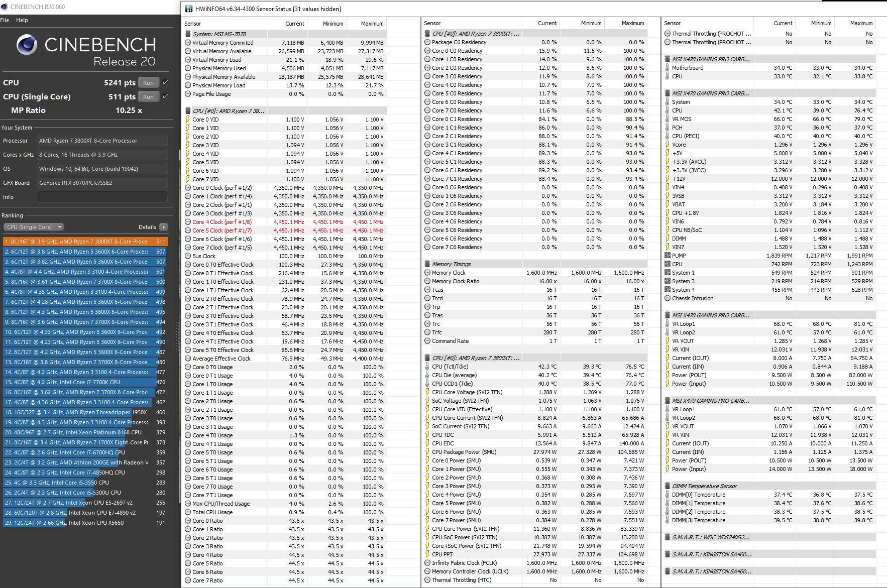Click the Sensor column header in first panel
Viewport: 887px width, 588px height.
point(225,24)
